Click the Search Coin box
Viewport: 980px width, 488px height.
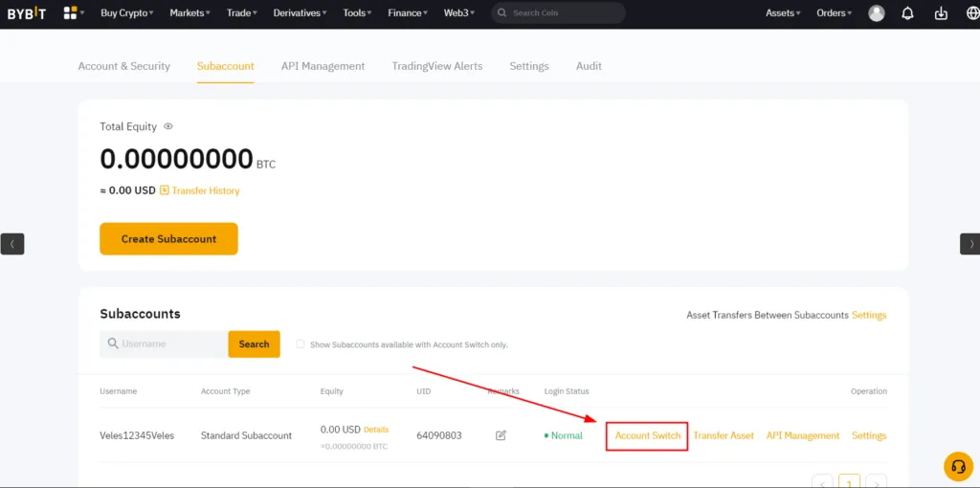coord(565,13)
